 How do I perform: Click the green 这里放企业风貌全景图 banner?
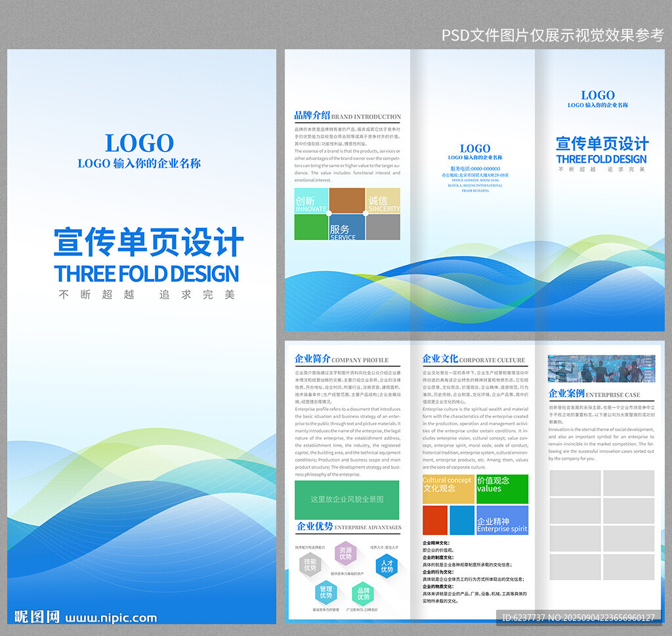pos(346,499)
